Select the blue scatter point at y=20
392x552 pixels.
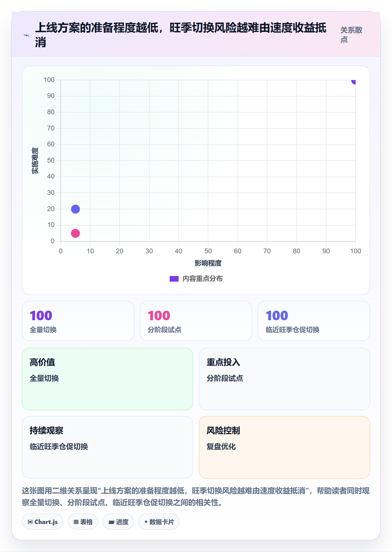(x=75, y=209)
